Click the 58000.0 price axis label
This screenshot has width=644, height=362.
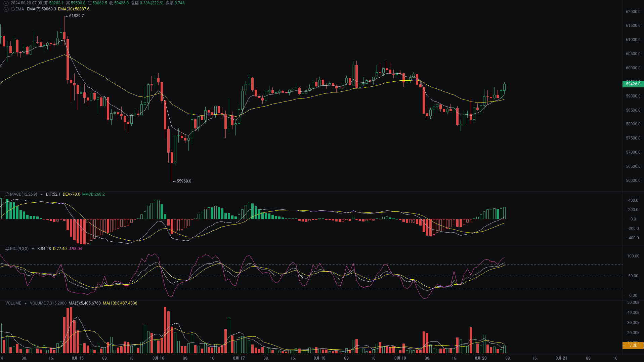(633, 124)
